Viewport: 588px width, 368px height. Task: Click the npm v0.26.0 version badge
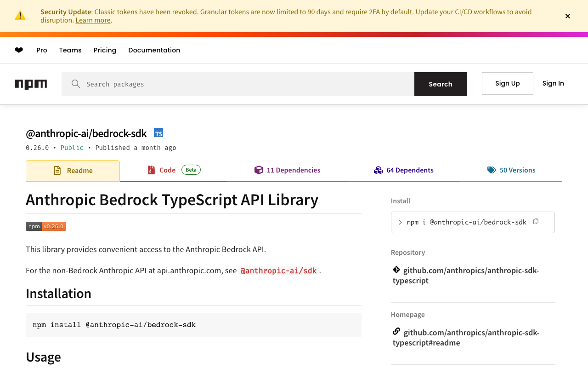(x=46, y=226)
